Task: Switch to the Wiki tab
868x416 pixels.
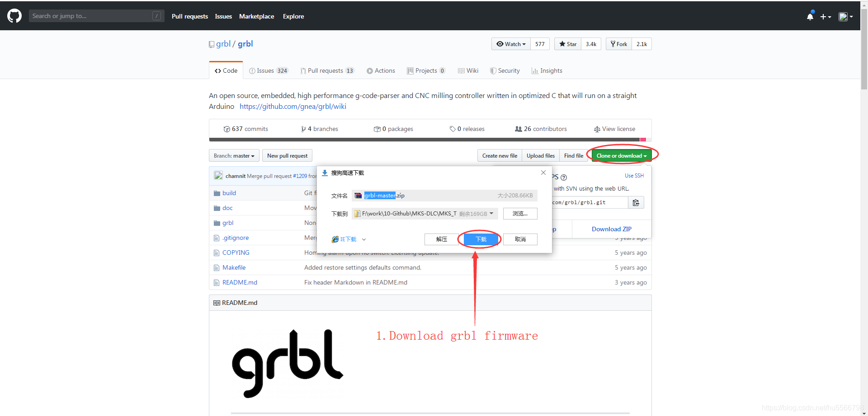Action: coord(468,70)
